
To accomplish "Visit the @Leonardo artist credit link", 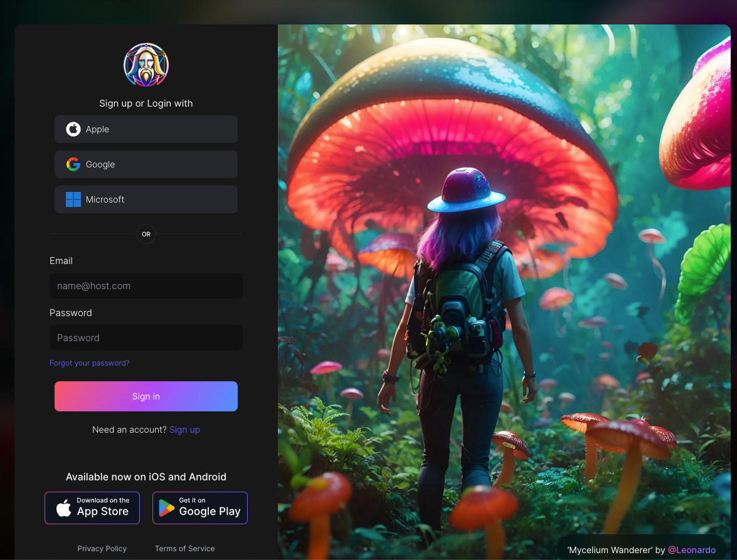I will [691, 550].
